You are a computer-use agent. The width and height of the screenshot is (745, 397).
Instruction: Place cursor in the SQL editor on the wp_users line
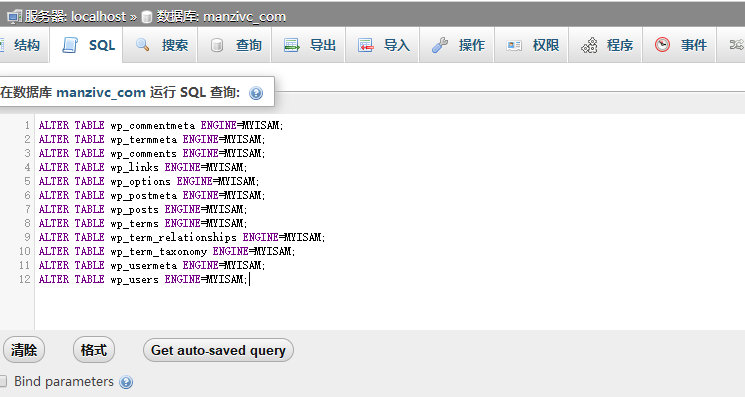(x=143, y=279)
